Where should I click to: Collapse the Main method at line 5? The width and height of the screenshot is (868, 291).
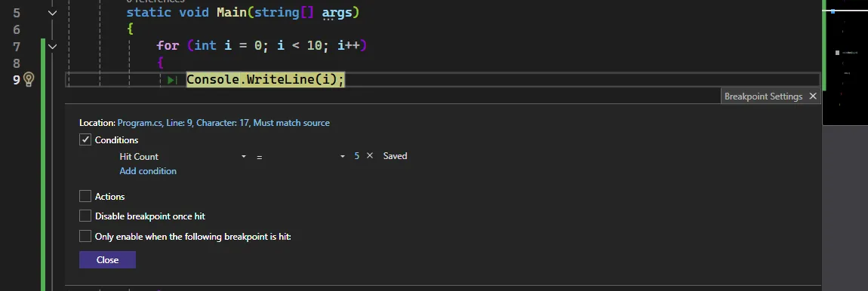(52, 13)
